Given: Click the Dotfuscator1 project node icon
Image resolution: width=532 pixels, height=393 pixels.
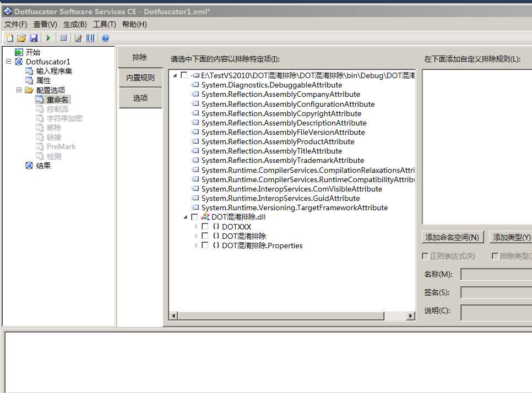Looking at the screenshot, I should [x=19, y=62].
